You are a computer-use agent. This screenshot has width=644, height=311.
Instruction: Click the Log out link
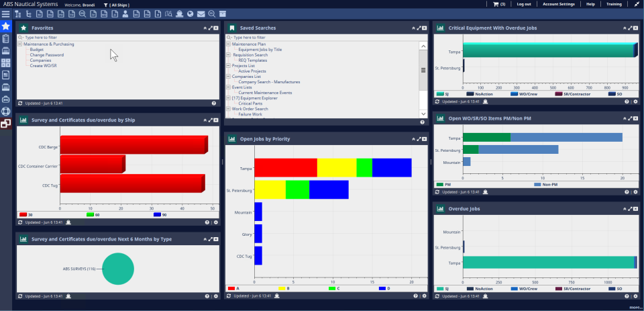pyautogui.click(x=524, y=4)
